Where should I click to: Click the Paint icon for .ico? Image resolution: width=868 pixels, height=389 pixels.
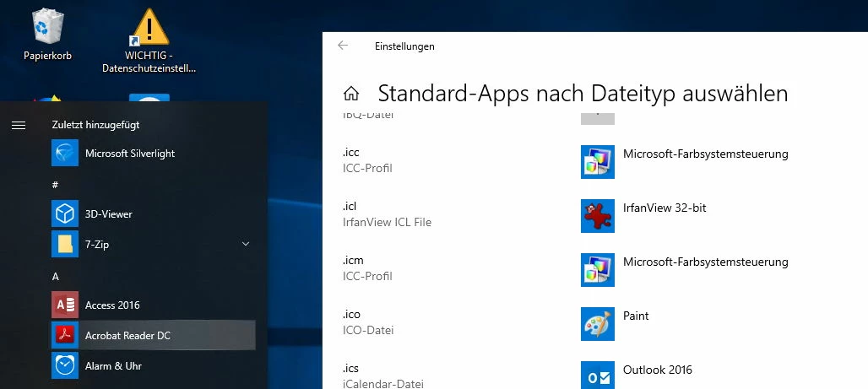coord(597,324)
